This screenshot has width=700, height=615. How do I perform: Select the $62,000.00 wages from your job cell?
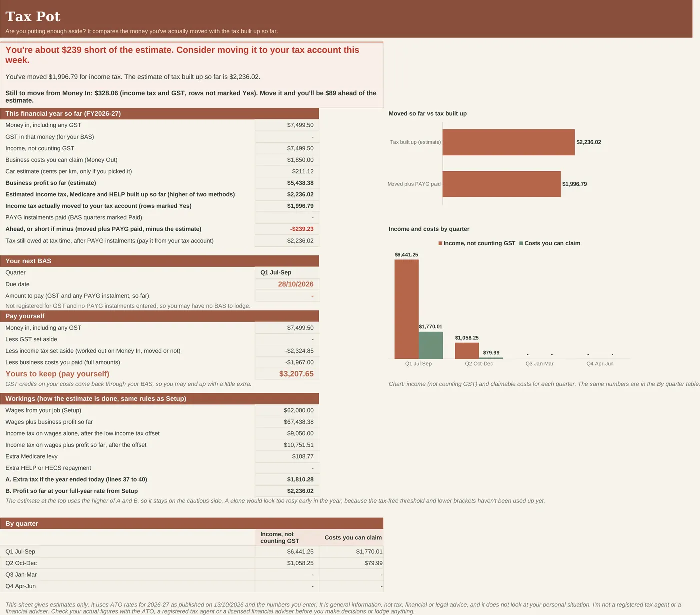tap(287, 410)
